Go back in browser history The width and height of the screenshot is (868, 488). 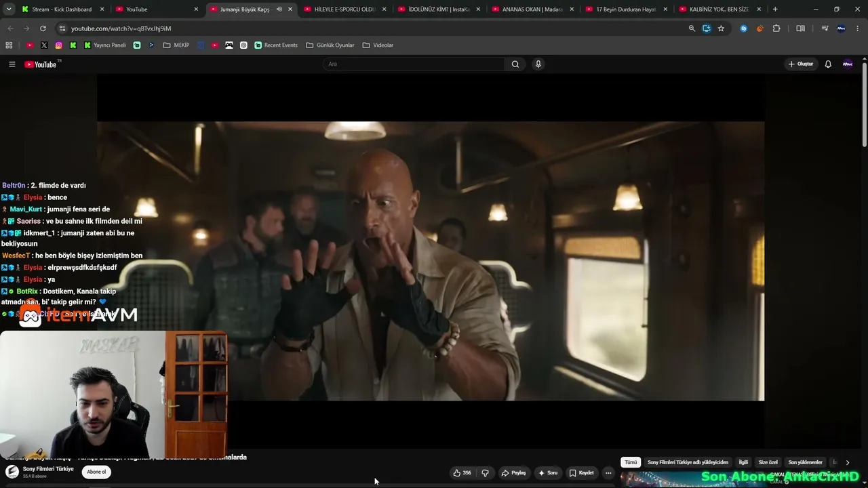[10, 28]
